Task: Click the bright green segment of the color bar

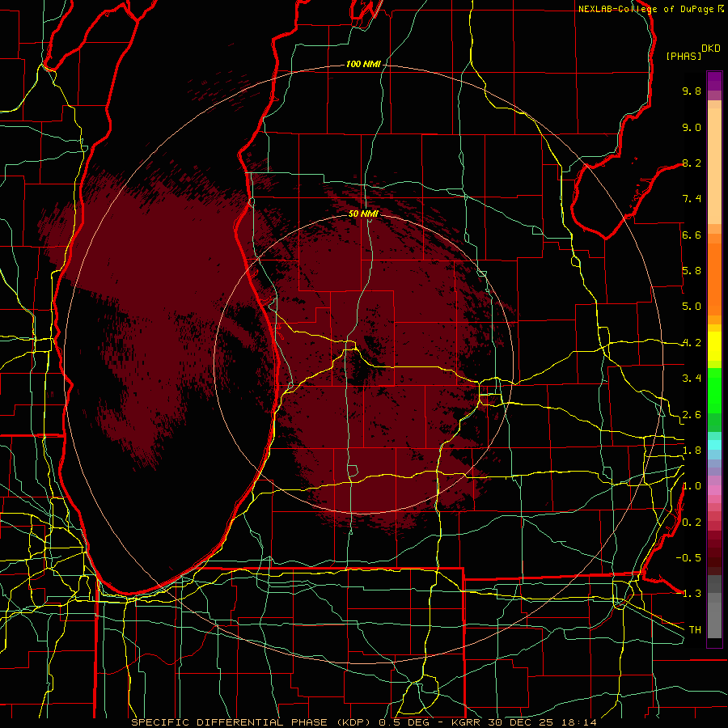Action: 714,391
